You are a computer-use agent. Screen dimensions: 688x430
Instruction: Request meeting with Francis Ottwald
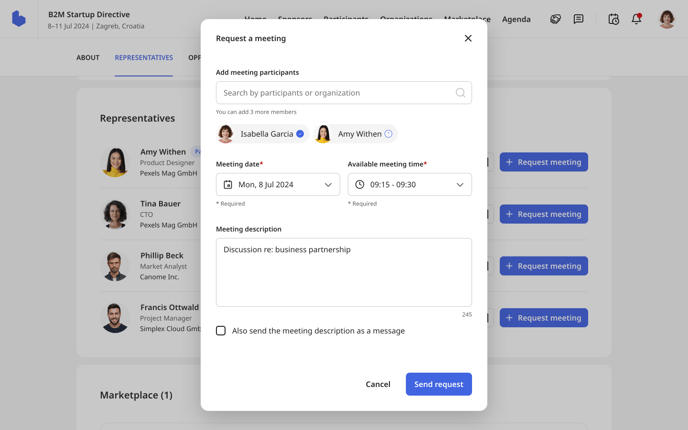coord(544,318)
